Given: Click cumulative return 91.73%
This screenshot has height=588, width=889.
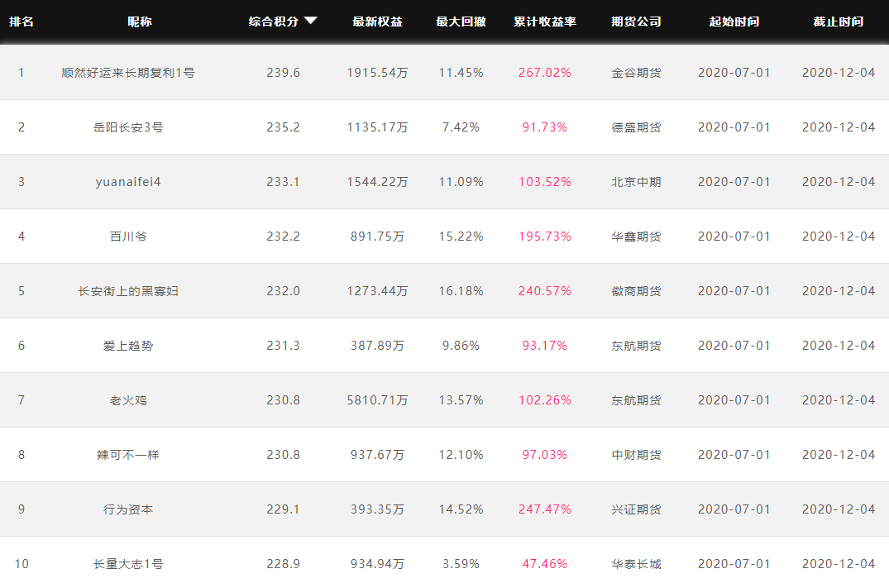Looking at the screenshot, I should (545, 127).
